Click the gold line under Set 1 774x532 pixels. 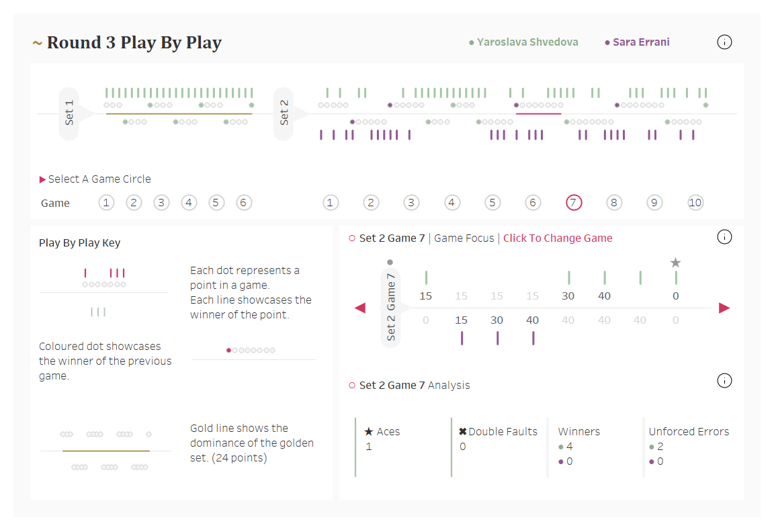[x=179, y=114]
